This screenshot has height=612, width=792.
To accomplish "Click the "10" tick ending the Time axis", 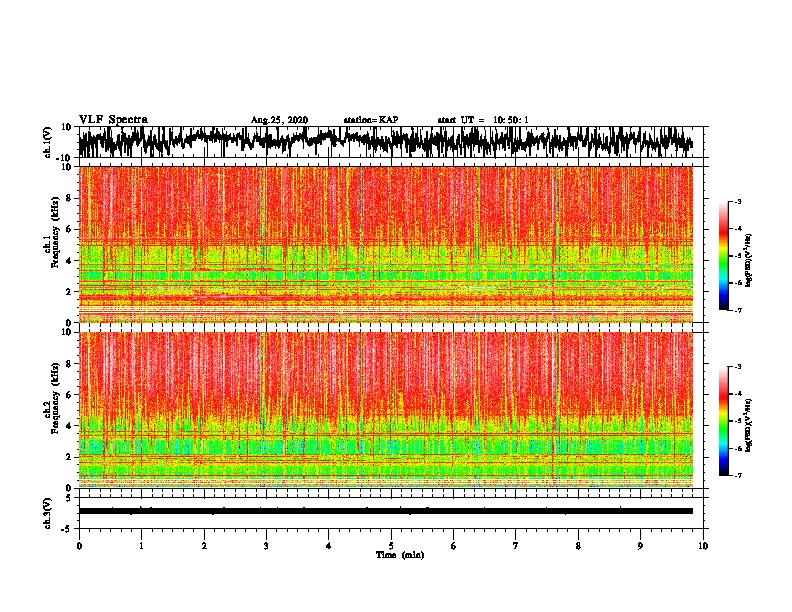I will click(703, 546).
